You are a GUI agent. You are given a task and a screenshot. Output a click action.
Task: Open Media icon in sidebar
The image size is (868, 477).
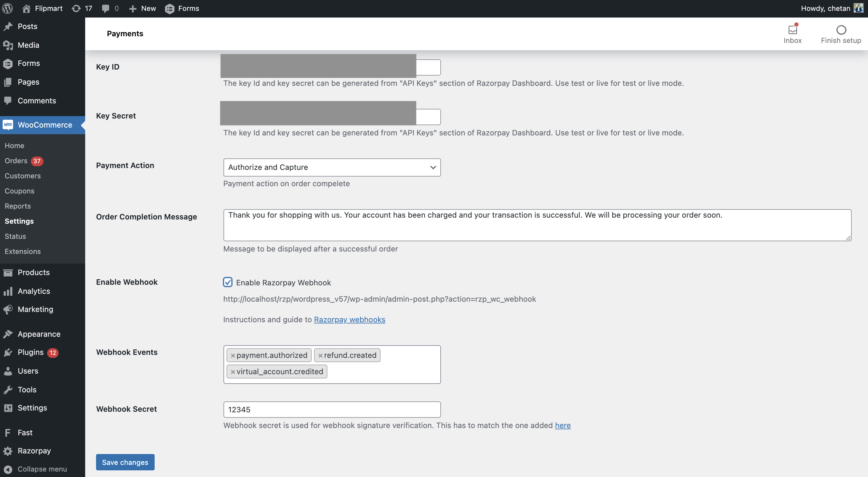click(8, 45)
